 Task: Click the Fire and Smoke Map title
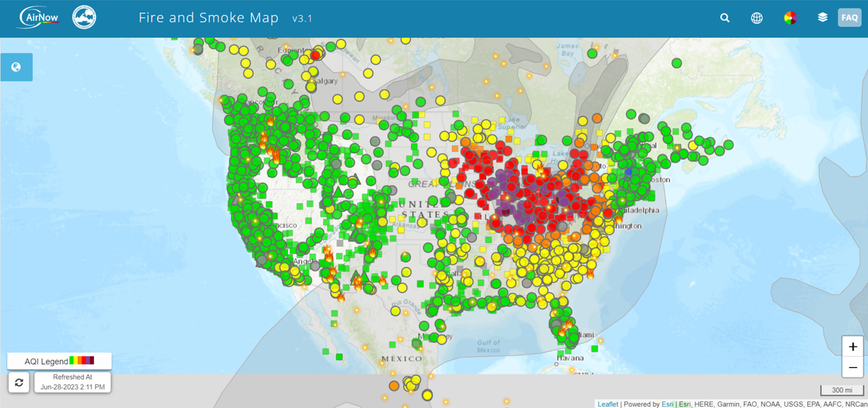pyautogui.click(x=208, y=18)
